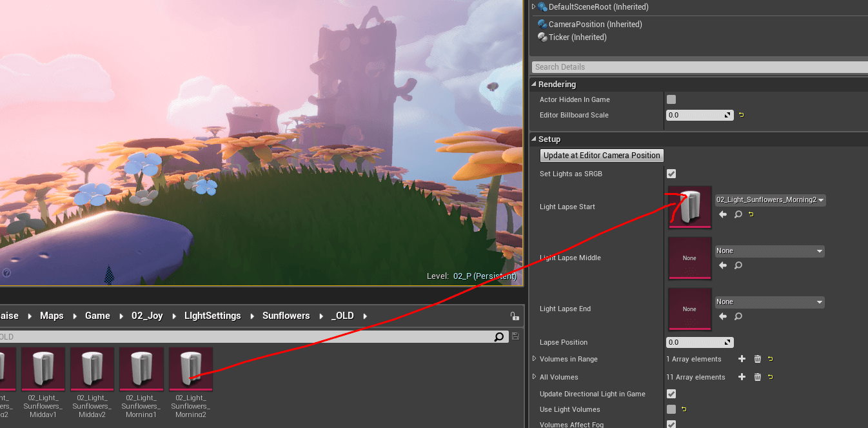Click the browse-to-asset arrow under Light Lapse Start
Image resolution: width=868 pixels, height=428 pixels.
point(722,214)
